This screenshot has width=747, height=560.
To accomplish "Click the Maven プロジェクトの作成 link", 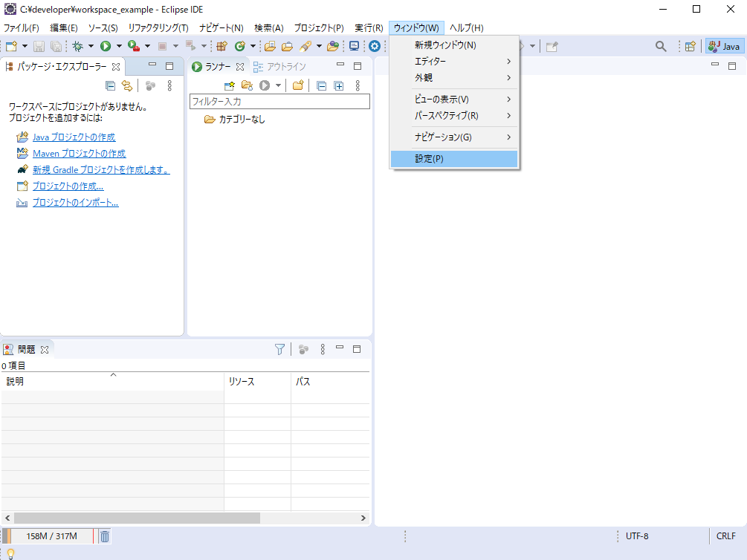I will click(79, 153).
